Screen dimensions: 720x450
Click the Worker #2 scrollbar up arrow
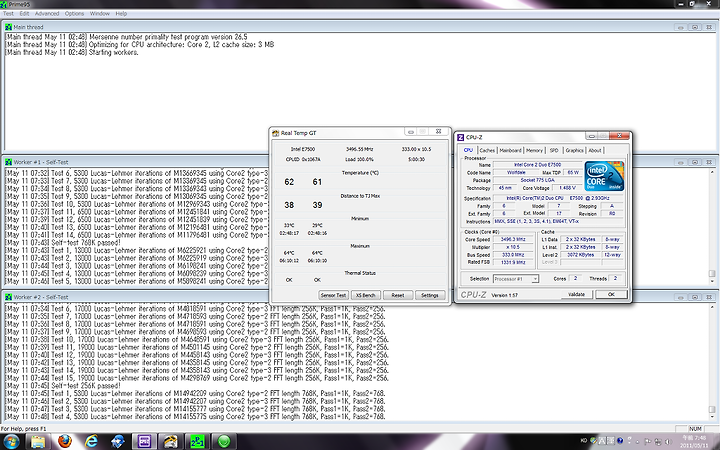[x=712, y=307]
